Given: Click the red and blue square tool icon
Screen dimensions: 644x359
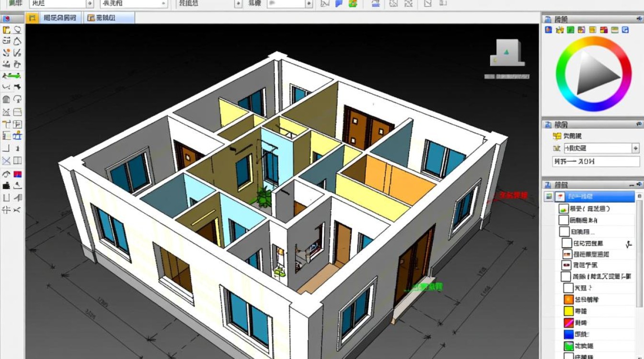Looking at the screenshot, I should tap(18, 174).
